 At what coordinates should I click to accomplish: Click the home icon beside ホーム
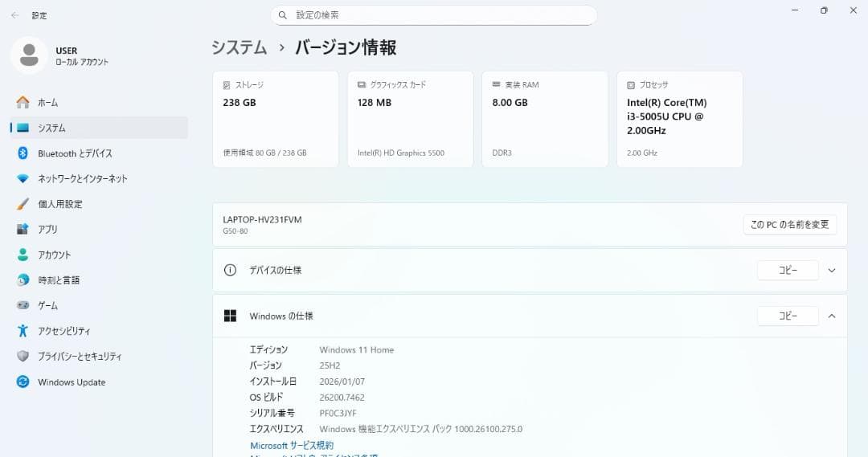tap(23, 102)
